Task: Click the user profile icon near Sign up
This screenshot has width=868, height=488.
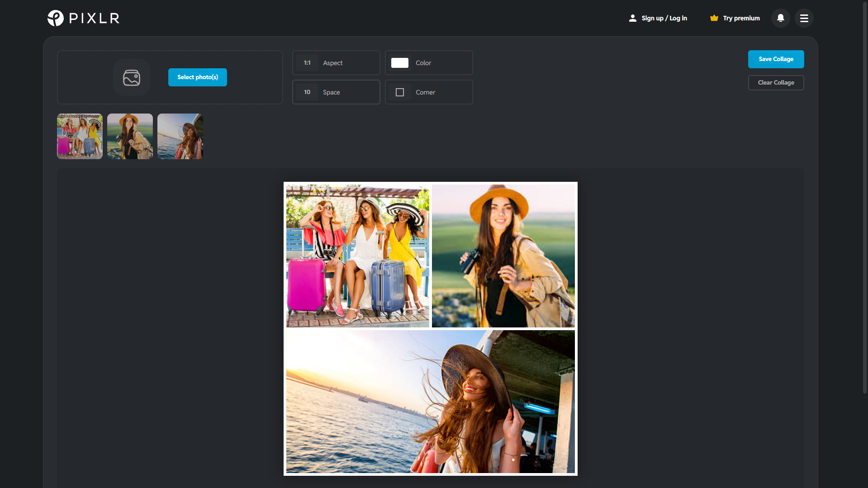Action: [632, 18]
